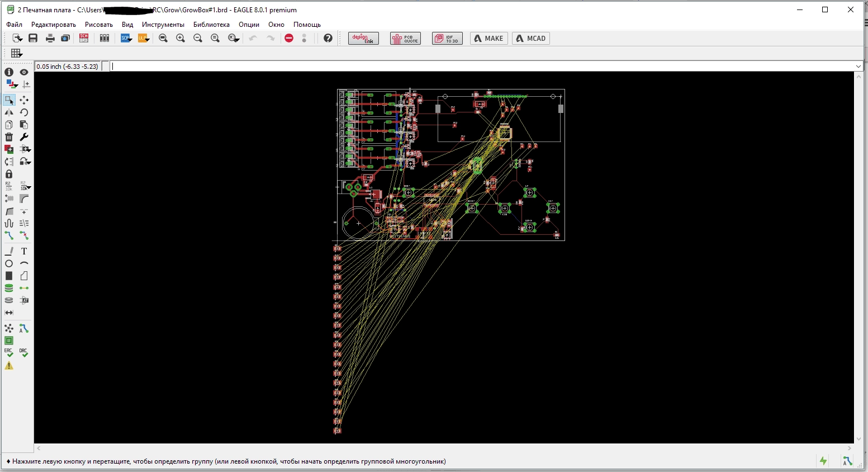The width and height of the screenshot is (868, 472).
Task: Open the Value tool dropdown
Action: (x=25, y=186)
